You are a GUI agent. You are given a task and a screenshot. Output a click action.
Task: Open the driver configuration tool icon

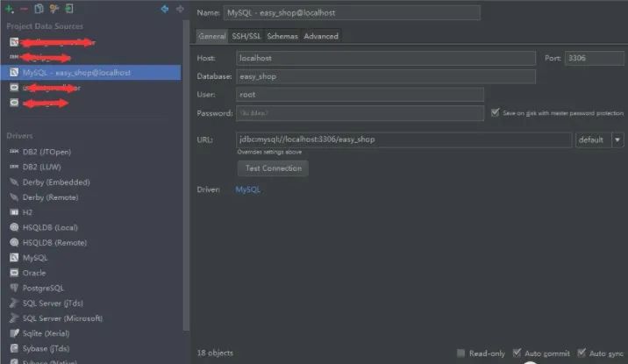[x=54, y=9]
